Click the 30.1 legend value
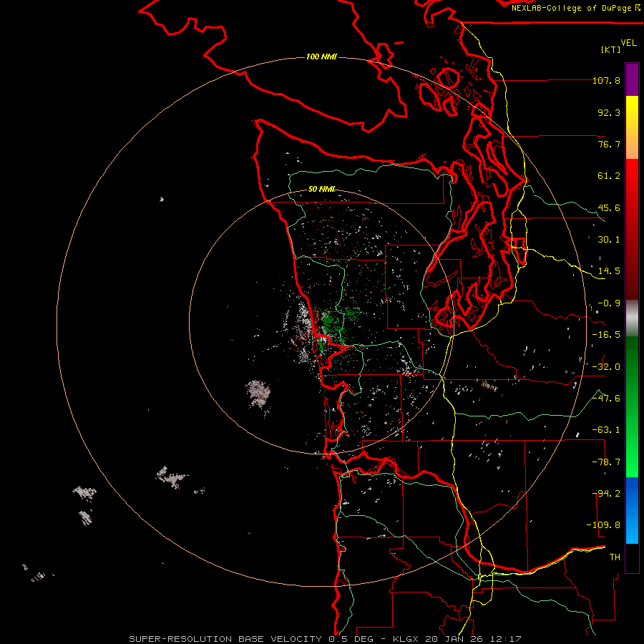This screenshot has width=644, height=644. [609, 240]
